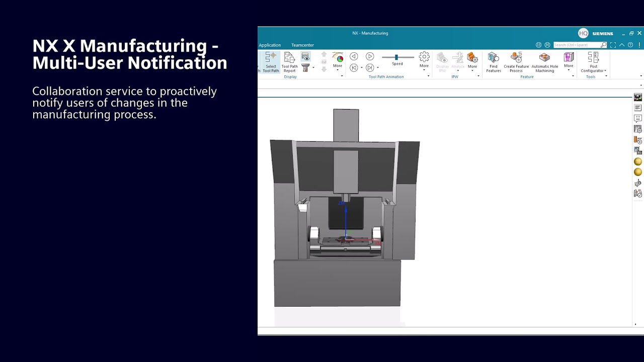Send positive feedback via smiley icon
644x362 pixels.
(539, 45)
